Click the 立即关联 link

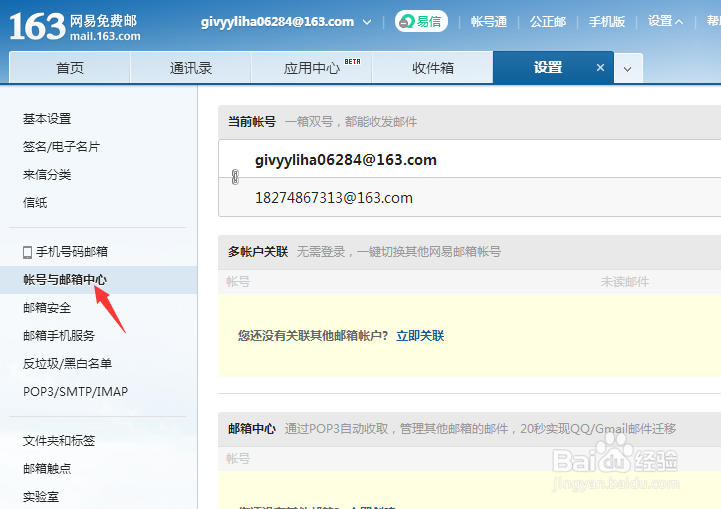pos(420,336)
